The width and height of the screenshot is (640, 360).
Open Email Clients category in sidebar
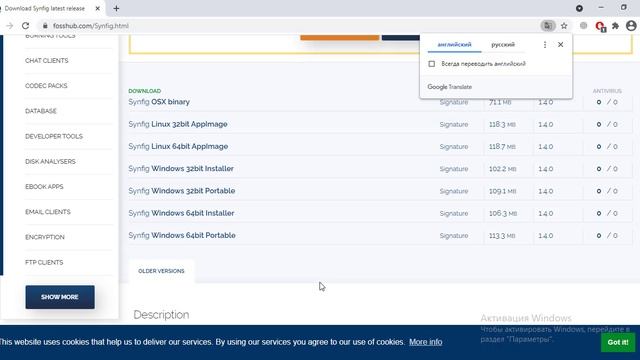(x=48, y=212)
